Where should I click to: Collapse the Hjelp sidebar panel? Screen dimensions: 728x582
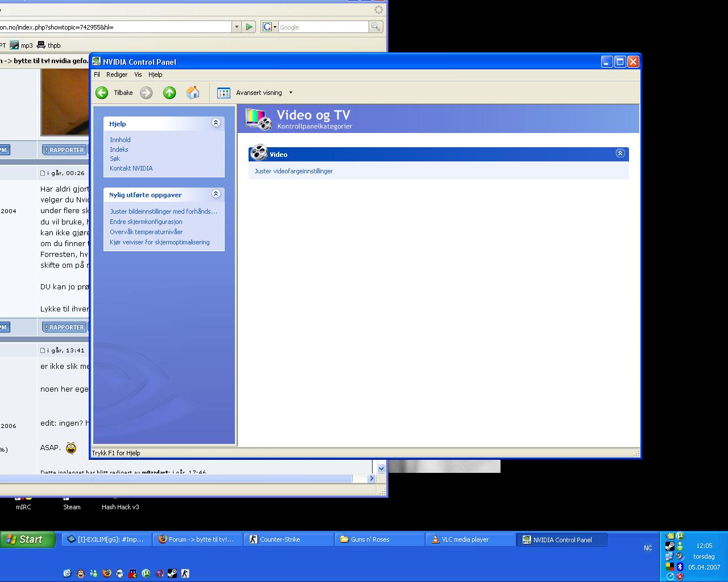216,123
